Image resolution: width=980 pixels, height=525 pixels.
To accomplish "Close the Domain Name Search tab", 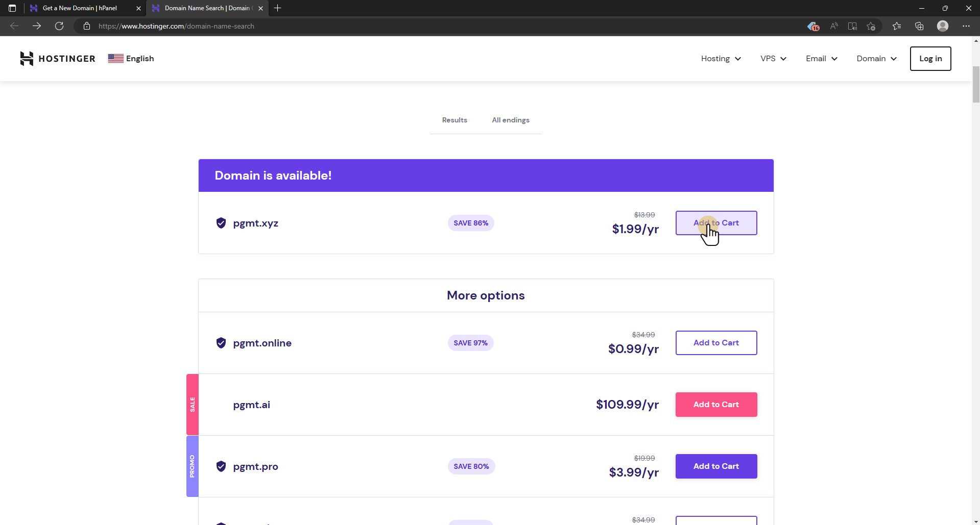I will click(x=261, y=8).
